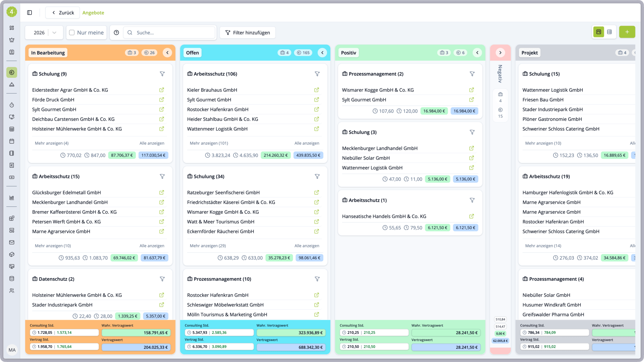Switch to the 'Angebote' tab at the top
This screenshot has height=362, width=644.
click(x=93, y=13)
